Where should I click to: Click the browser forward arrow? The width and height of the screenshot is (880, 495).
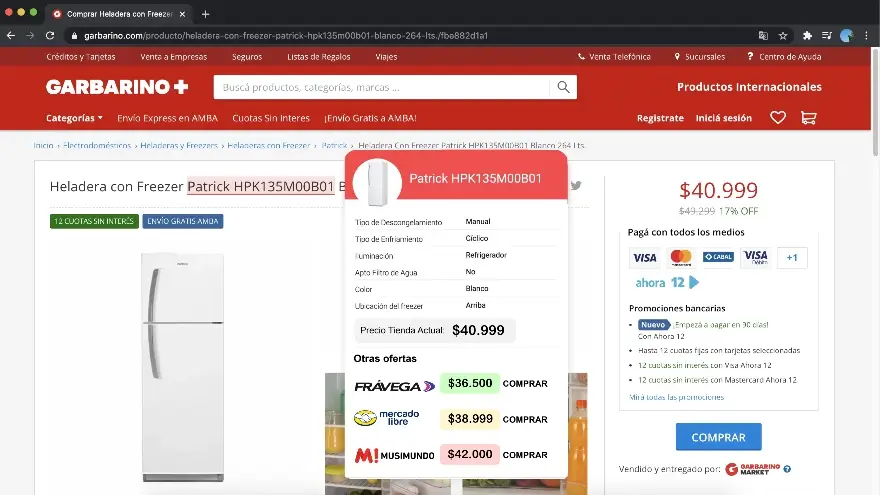click(30, 35)
